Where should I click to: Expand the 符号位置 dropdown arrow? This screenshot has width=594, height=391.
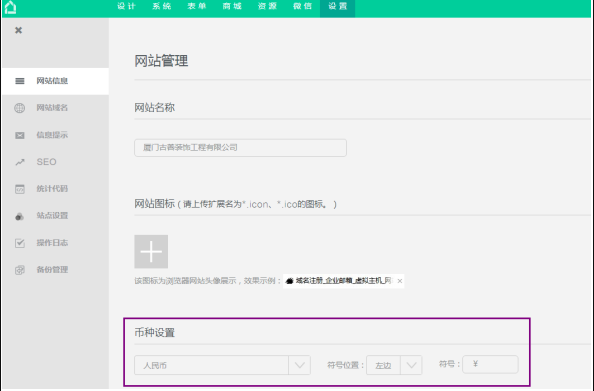pos(411,365)
